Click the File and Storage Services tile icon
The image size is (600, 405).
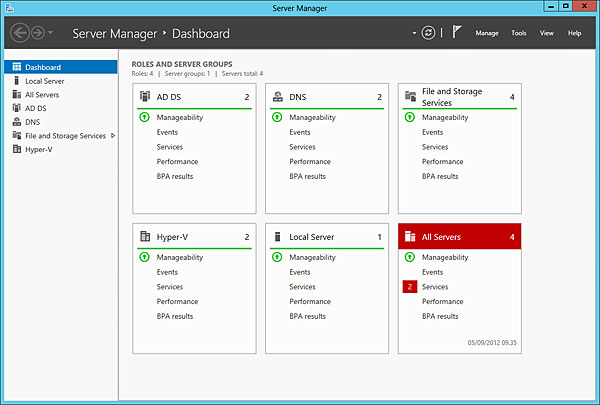(410, 96)
